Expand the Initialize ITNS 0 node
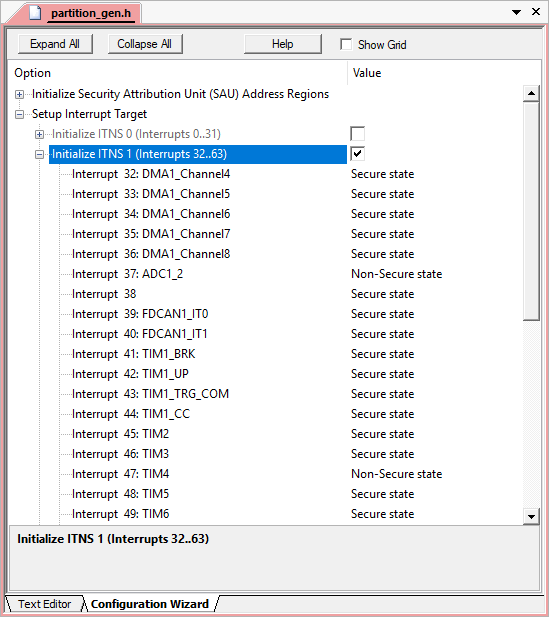549x617 pixels. click(x=39, y=135)
